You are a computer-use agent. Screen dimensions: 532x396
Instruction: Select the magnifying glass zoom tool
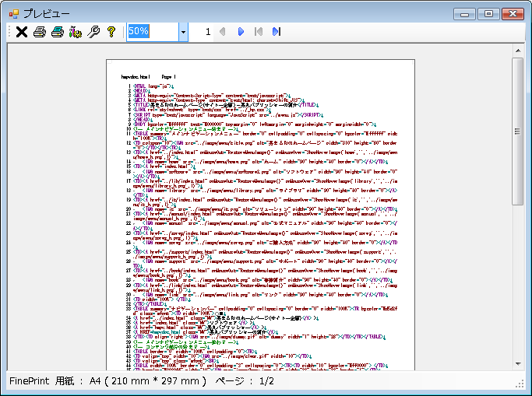(93, 32)
